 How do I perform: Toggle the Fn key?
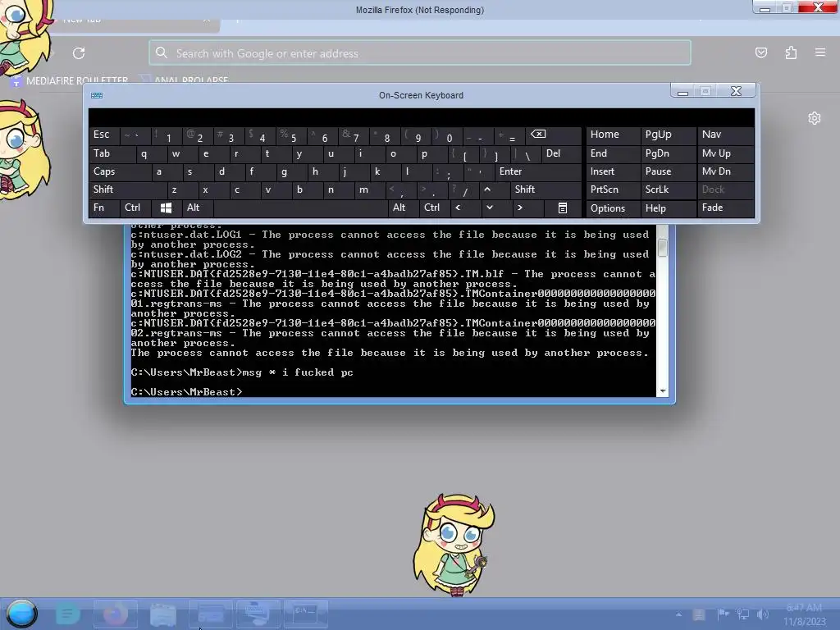(104, 208)
